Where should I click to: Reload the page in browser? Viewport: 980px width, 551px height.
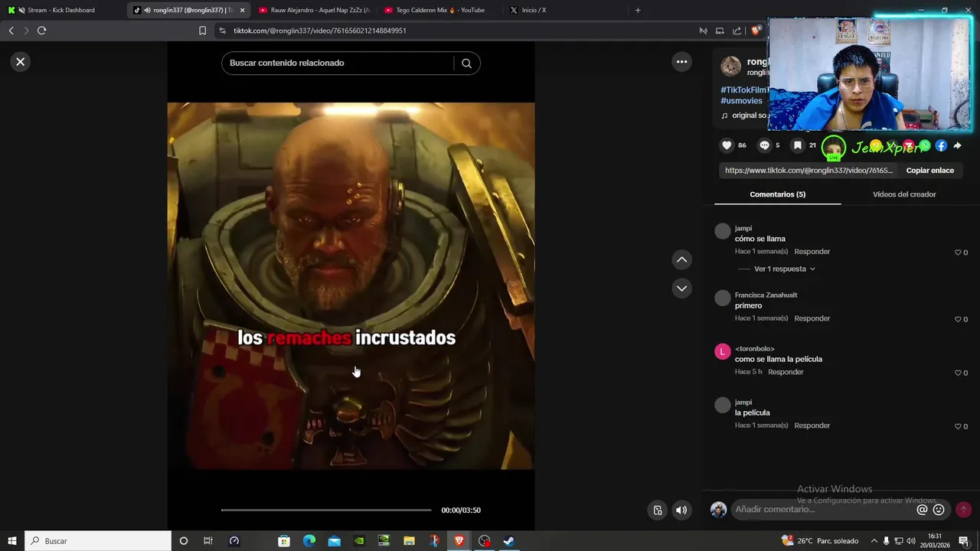[x=41, y=31]
